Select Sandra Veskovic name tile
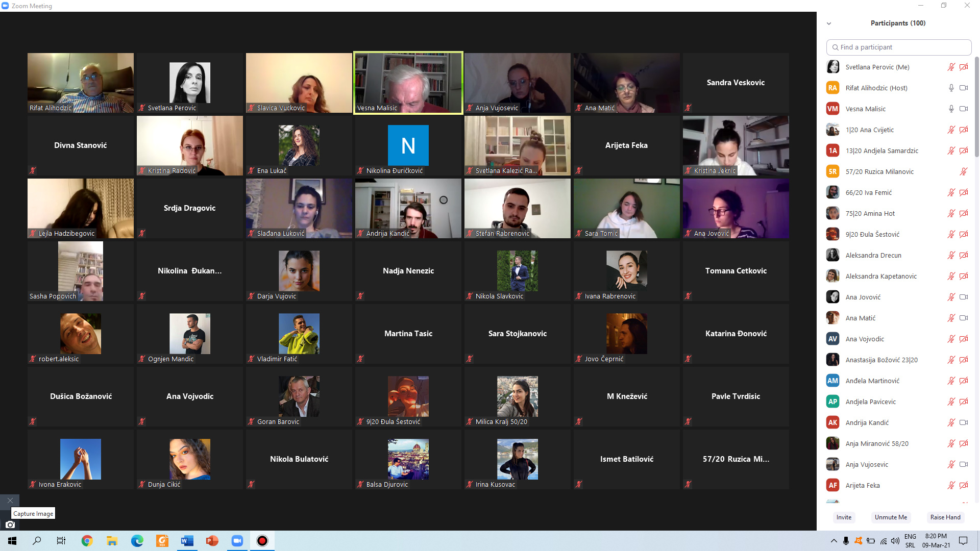Viewport: 980px width, 551px height. 736,83
